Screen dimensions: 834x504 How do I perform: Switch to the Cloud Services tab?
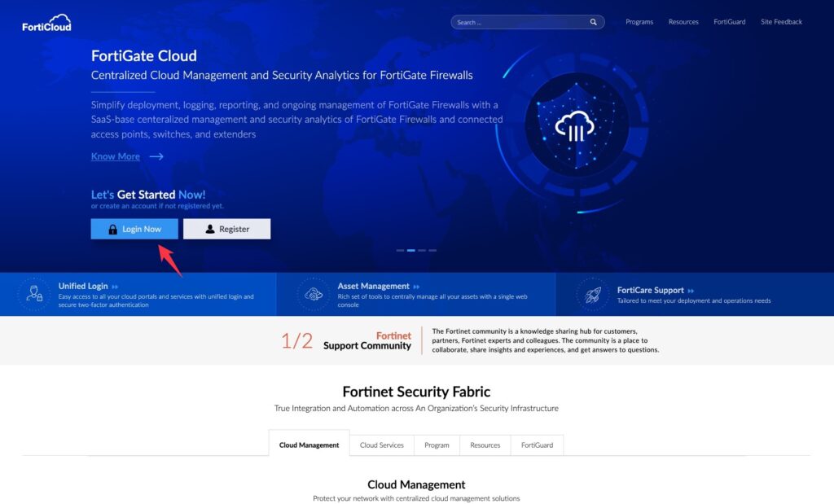381,445
